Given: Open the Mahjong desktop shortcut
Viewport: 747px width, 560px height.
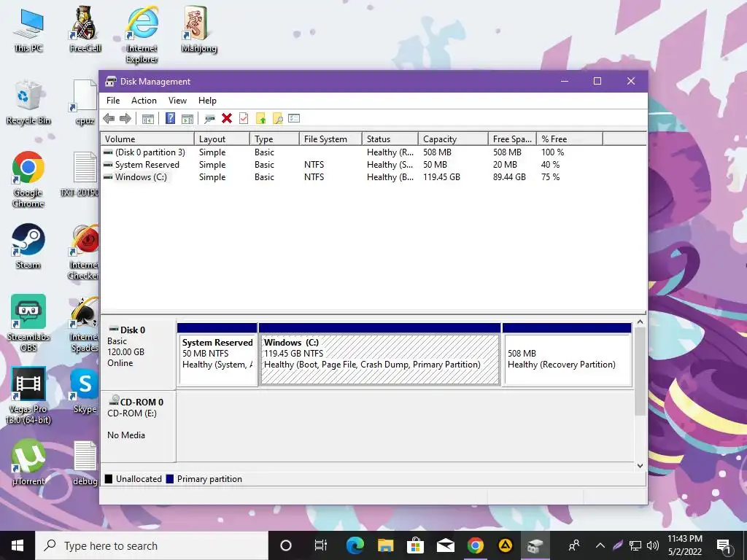Looking at the screenshot, I should pyautogui.click(x=198, y=29).
